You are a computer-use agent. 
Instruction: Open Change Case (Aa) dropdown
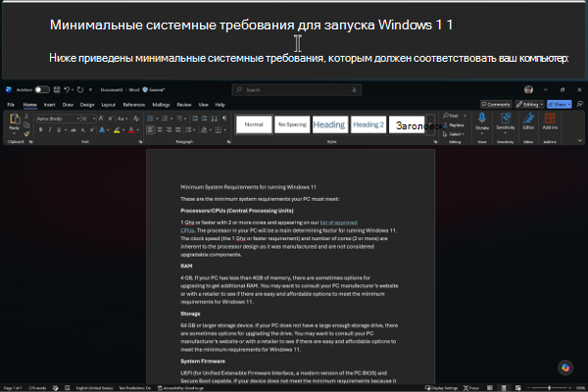122,119
